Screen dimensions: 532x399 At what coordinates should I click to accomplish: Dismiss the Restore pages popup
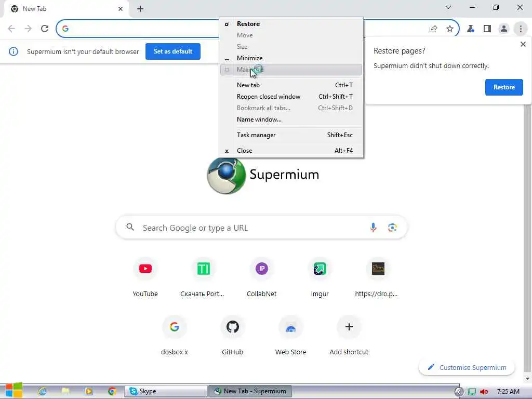(x=523, y=44)
